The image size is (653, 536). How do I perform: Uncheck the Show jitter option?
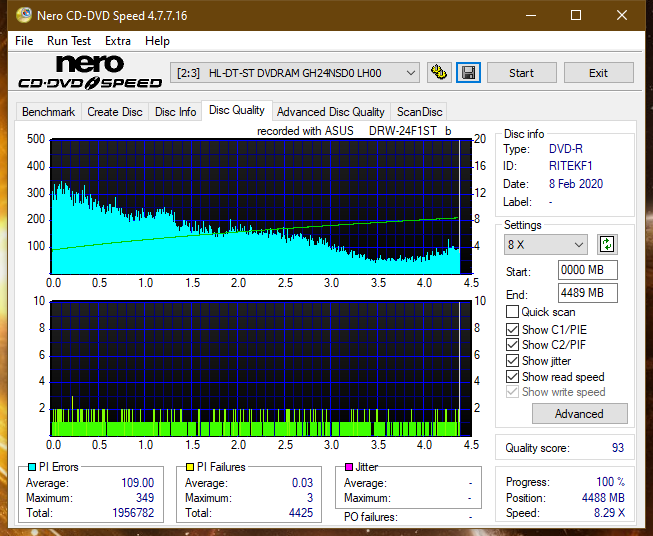click(x=512, y=361)
